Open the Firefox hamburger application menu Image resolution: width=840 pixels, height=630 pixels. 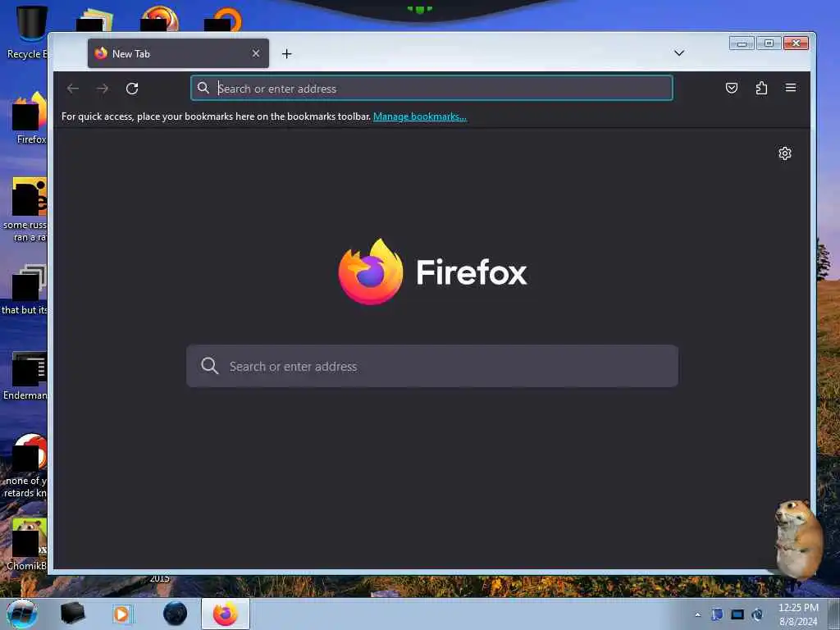(x=791, y=88)
